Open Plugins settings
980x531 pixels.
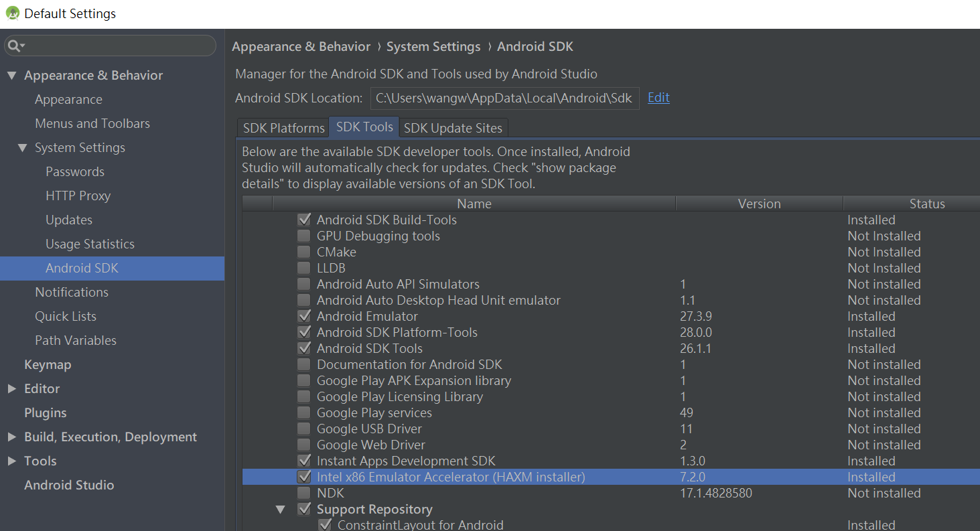[x=46, y=412]
